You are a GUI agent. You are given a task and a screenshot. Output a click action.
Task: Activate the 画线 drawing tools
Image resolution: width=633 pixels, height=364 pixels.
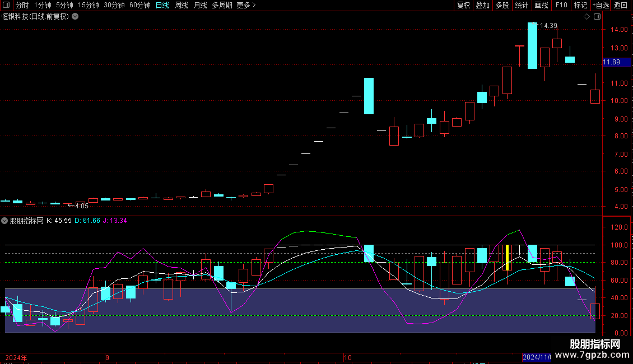coord(541,5)
